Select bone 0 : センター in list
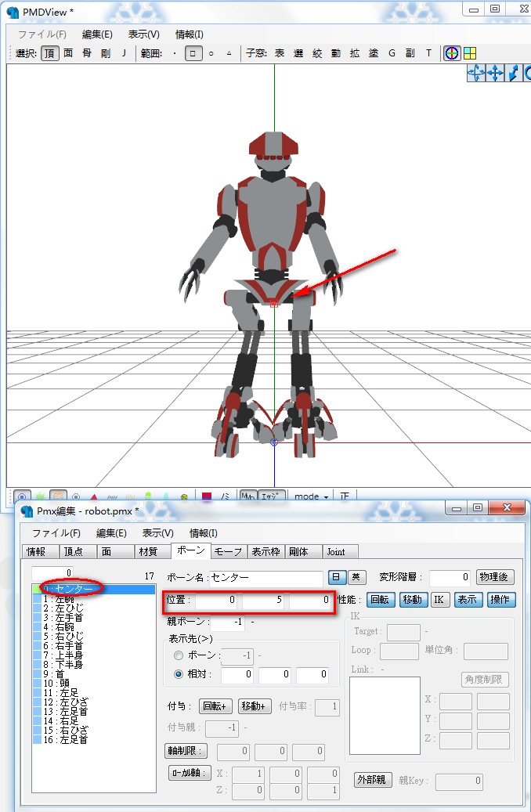Image resolution: width=531 pixels, height=812 pixels. 94,590
